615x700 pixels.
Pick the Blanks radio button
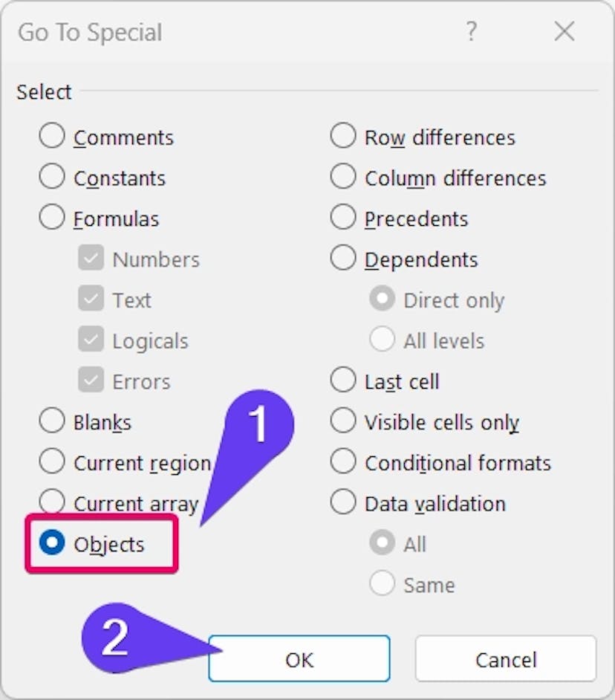(x=52, y=421)
